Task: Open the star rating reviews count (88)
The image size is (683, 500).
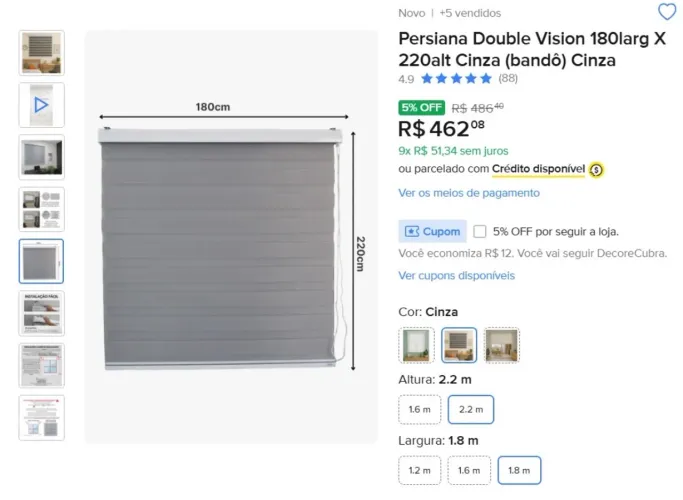Action: 508,78
